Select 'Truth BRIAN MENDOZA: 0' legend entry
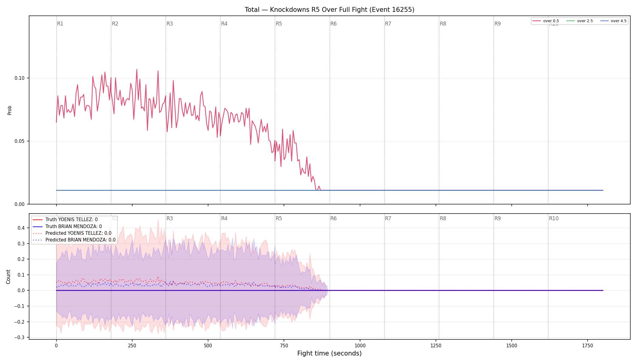This screenshot has width=637, height=364. point(67,227)
